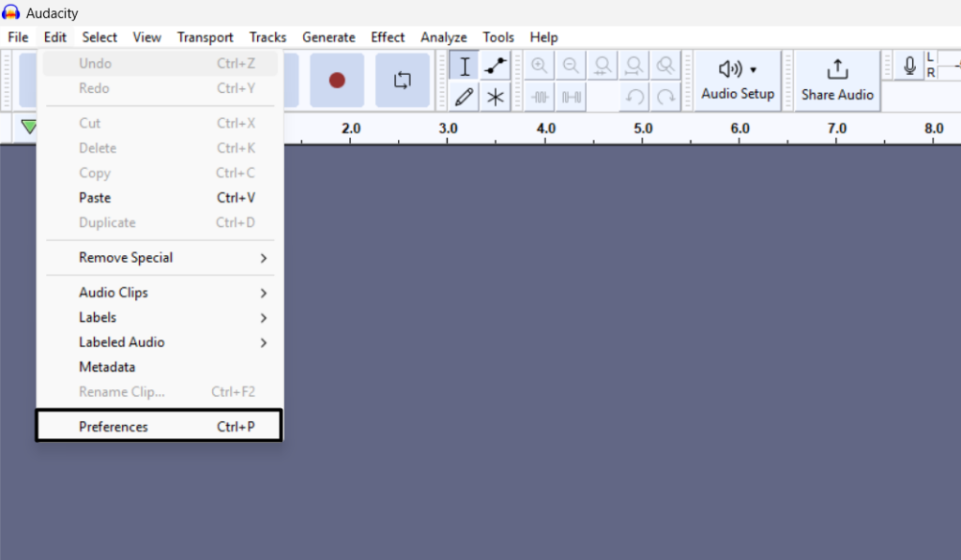
Task: Click Fit project to width zoom
Action: coord(634,66)
